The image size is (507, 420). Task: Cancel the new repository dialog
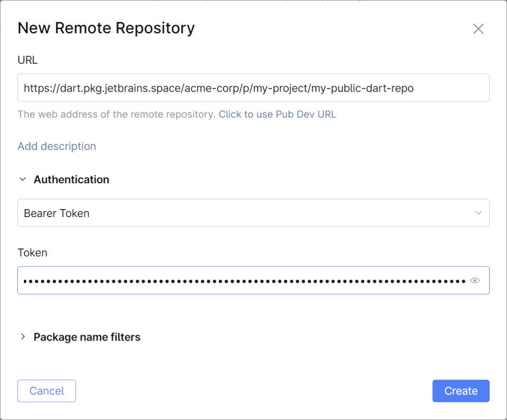coord(46,391)
